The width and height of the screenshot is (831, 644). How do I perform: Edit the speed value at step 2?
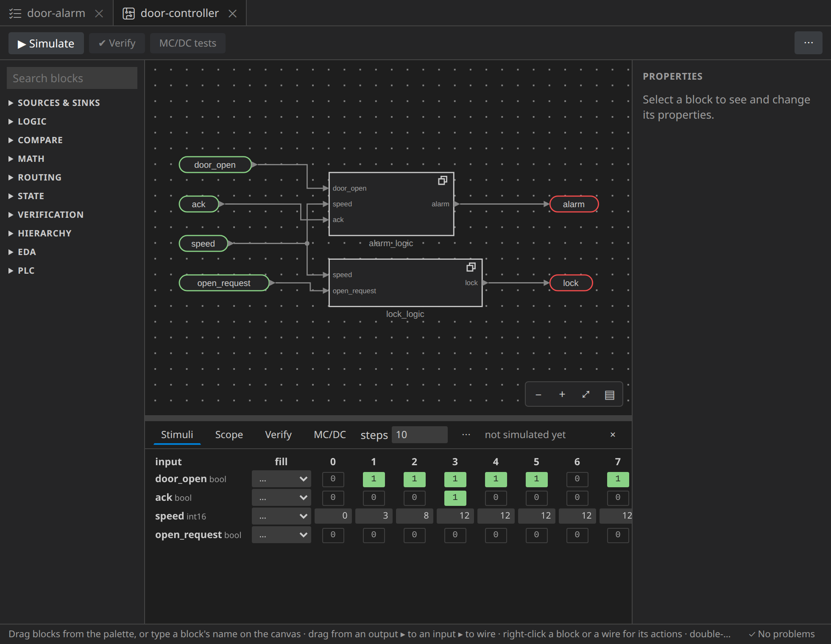(x=414, y=516)
